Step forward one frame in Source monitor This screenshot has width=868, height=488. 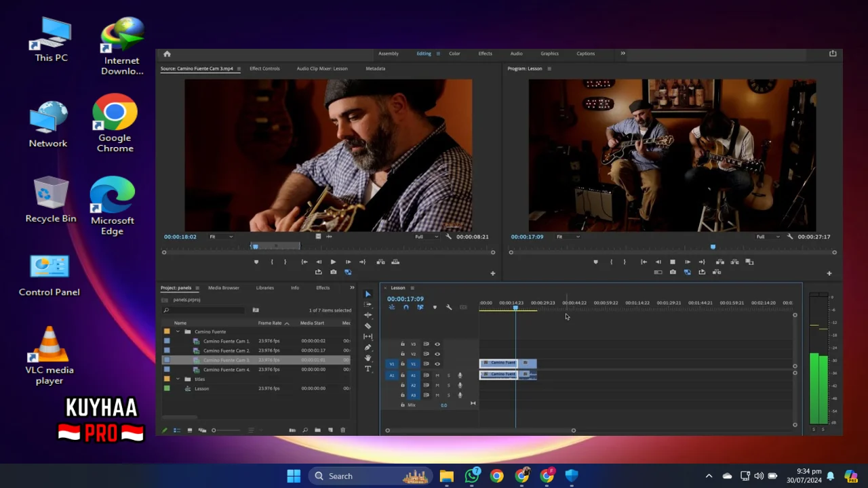click(x=348, y=262)
